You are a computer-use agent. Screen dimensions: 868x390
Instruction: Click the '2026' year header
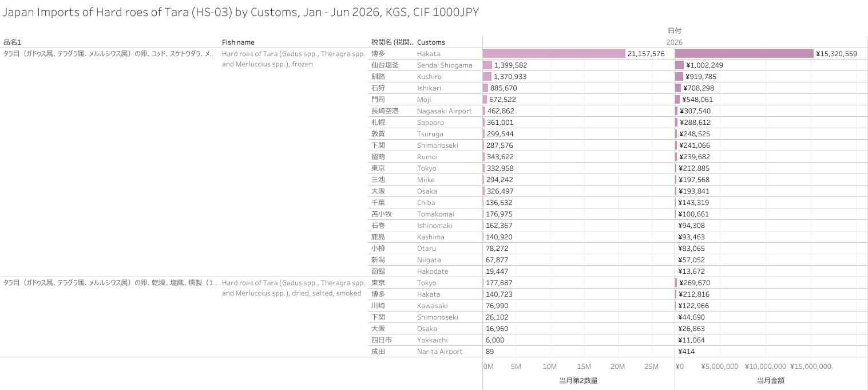(x=675, y=42)
